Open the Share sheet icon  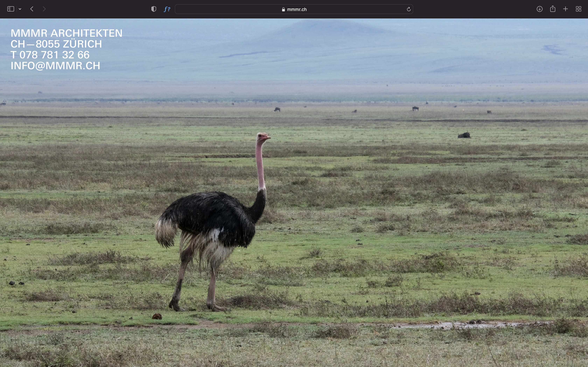click(x=553, y=9)
